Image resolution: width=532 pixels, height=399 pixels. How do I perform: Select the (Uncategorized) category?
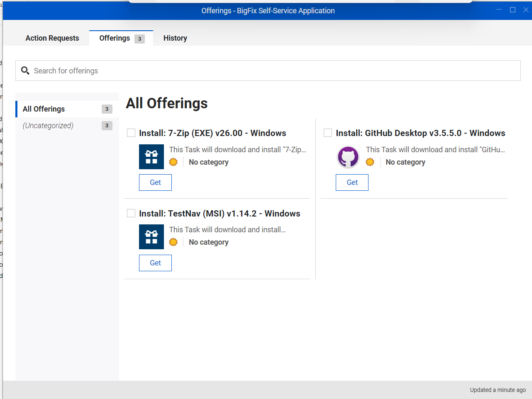pos(48,125)
